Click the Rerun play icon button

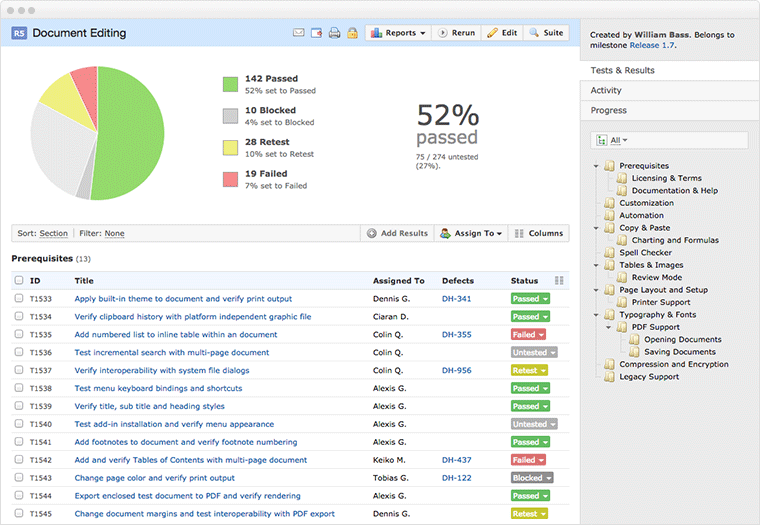[x=455, y=33]
